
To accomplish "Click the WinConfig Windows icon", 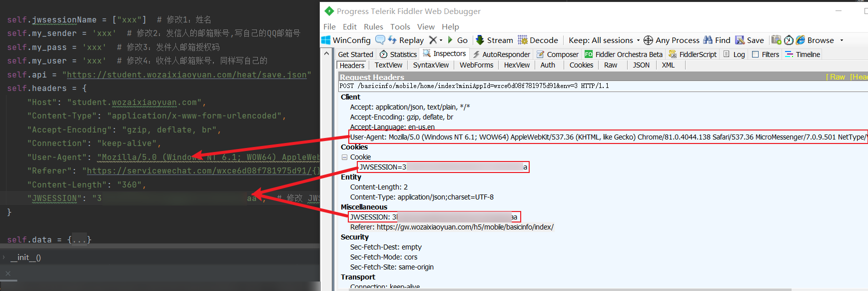I will pos(326,40).
